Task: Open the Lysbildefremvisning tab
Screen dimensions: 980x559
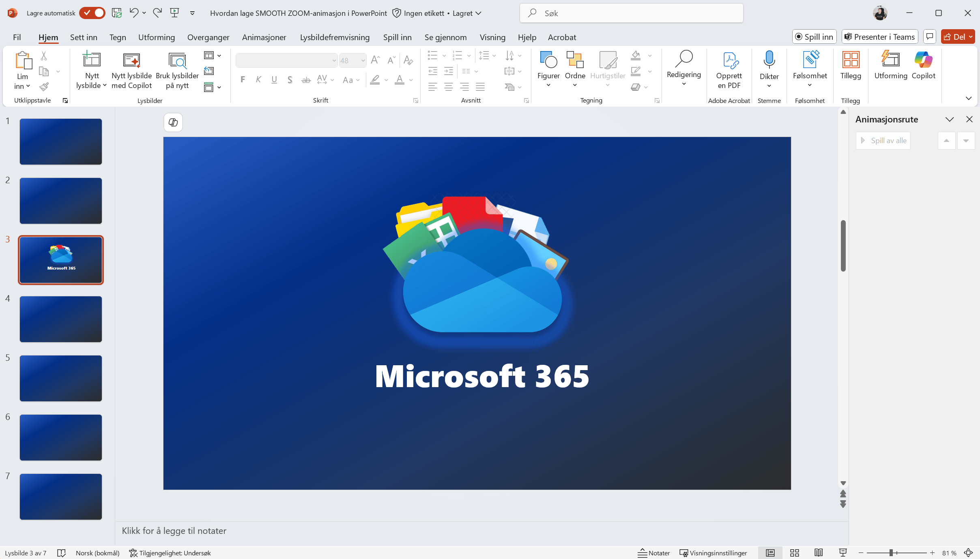Action: [x=335, y=37]
